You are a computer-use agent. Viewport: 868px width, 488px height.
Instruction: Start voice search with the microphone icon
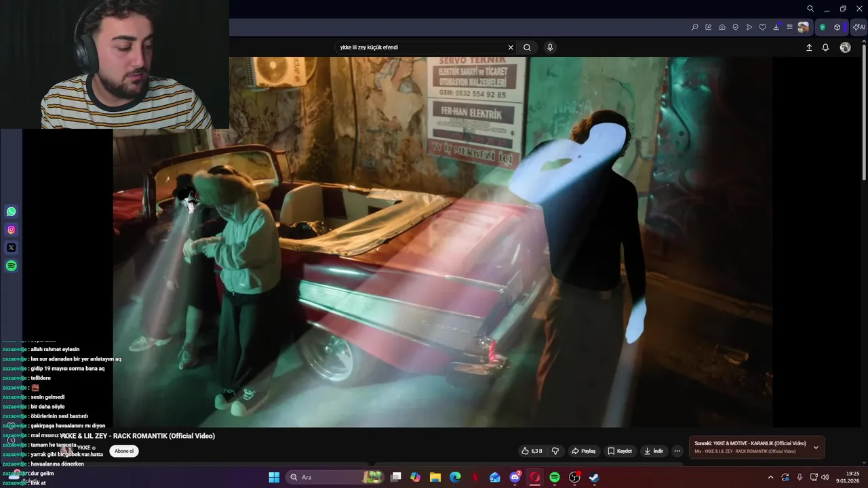pos(550,47)
